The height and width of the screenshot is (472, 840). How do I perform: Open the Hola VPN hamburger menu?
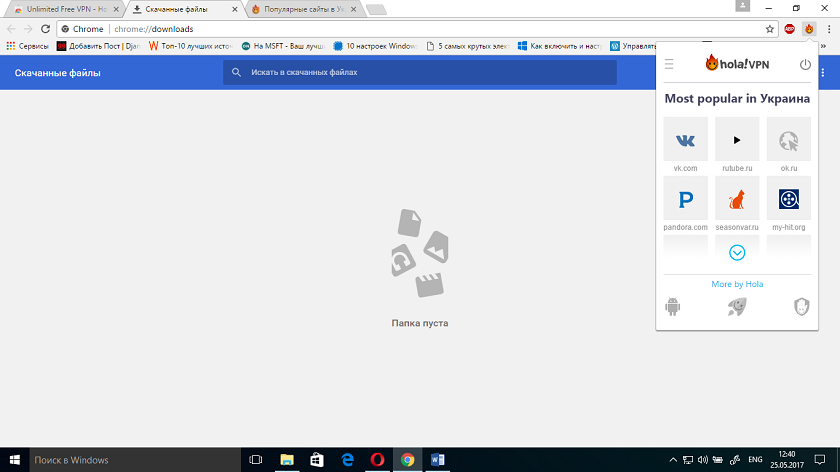tap(669, 65)
